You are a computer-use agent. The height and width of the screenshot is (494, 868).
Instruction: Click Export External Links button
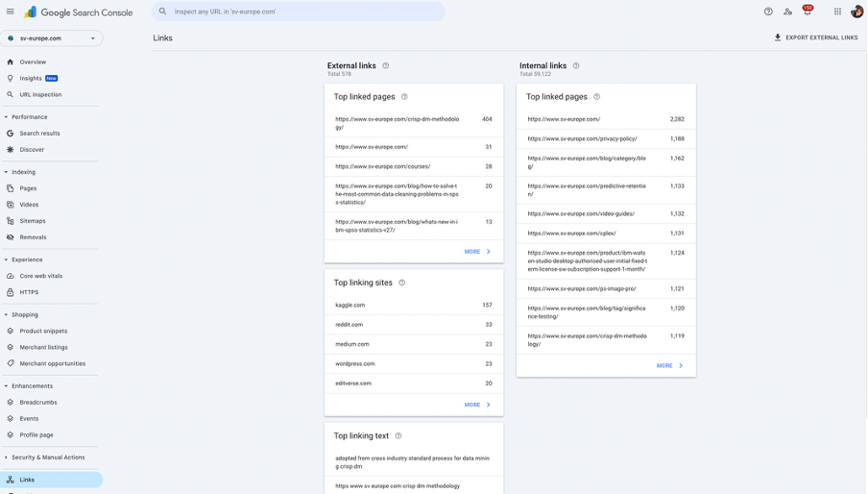(816, 37)
